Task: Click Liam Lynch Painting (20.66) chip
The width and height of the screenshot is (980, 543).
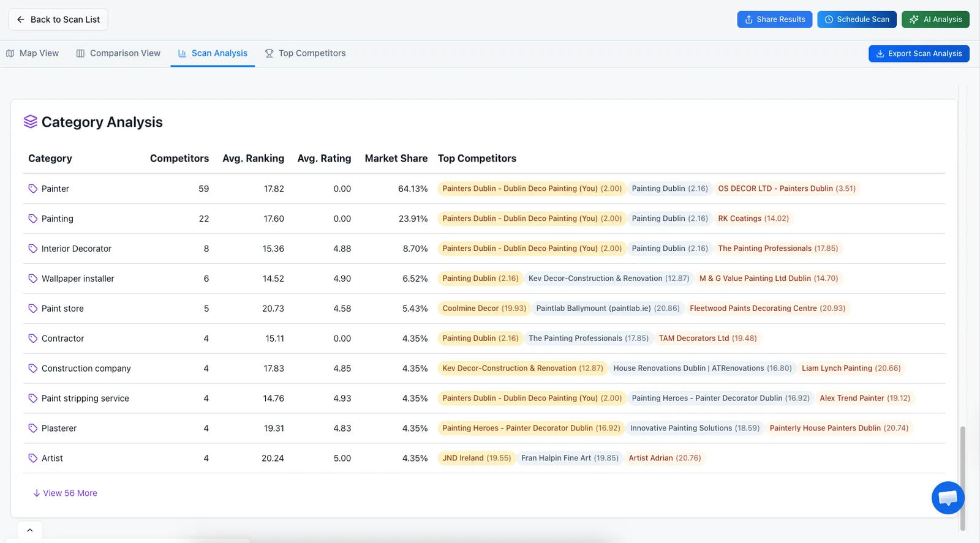Action: (x=851, y=369)
